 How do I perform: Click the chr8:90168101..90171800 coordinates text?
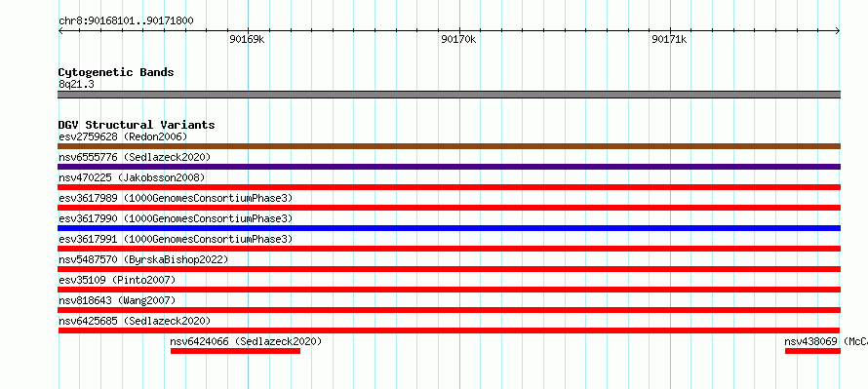pyautogui.click(x=126, y=21)
